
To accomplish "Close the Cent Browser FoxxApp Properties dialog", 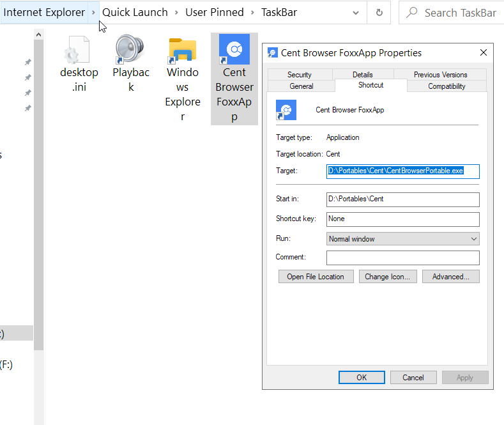I will (484, 52).
